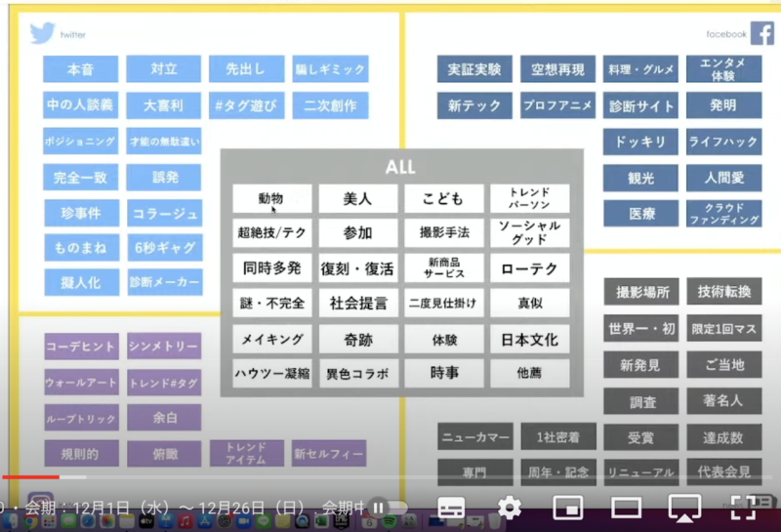Click the Facebook logo icon
The width and height of the screenshot is (781, 532).
761,33
